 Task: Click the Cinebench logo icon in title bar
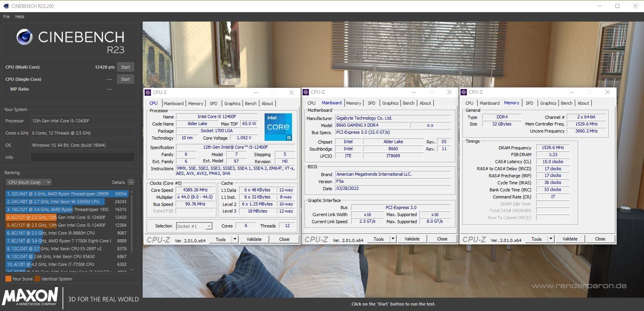point(6,6)
